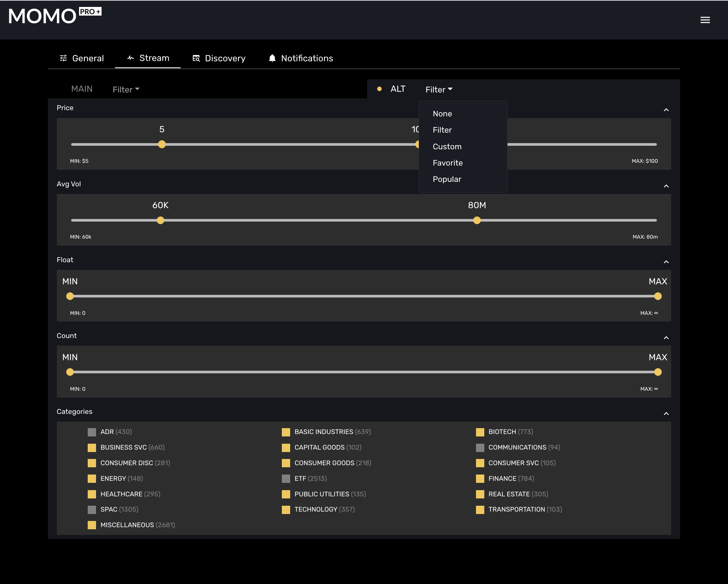Image resolution: width=728 pixels, height=584 pixels.
Task: Collapse the Avg Vol section
Action: click(666, 186)
